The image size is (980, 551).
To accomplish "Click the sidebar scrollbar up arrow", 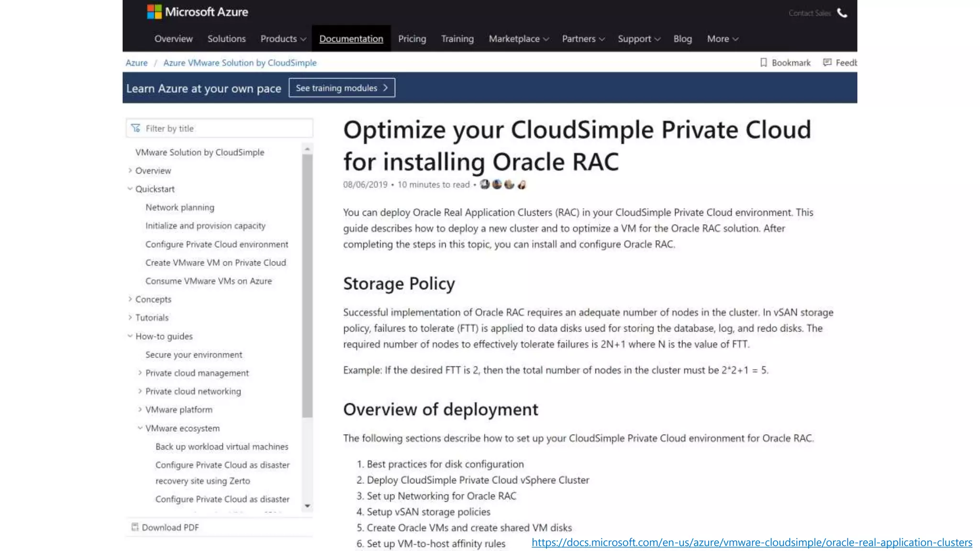I will (x=307, y=149).
